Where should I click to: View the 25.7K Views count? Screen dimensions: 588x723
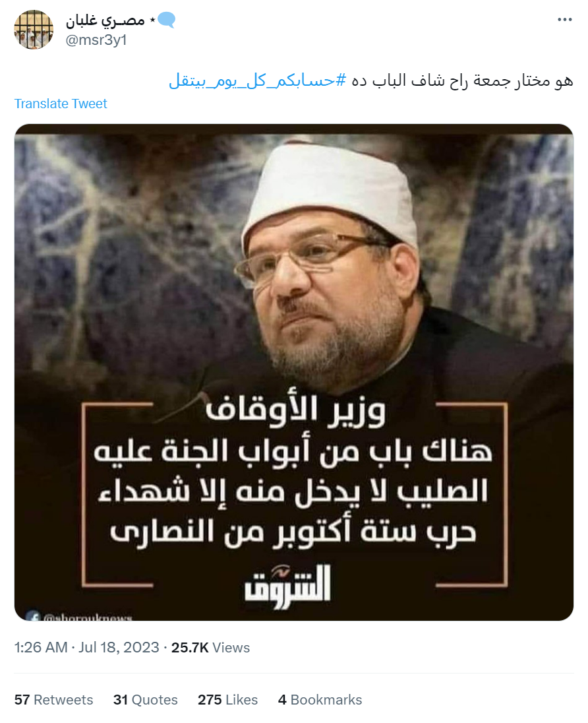click(x=210, y=647)
